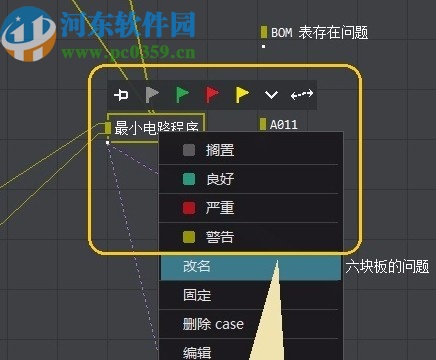Click the dashed double-arrow link icon
The height and width of the screenshot is (360, 436).
coord(302,95)
